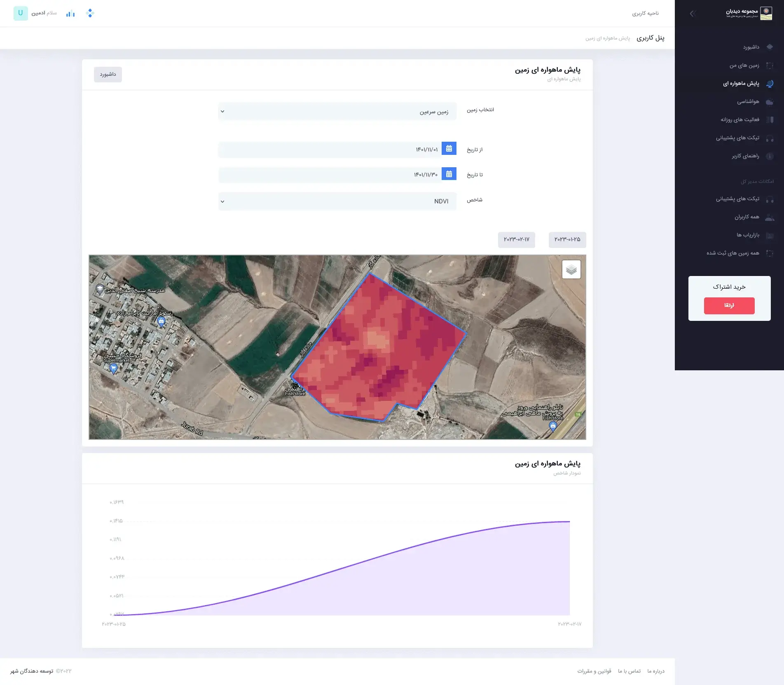The height and width of the screenshot is (685, 784).
Task: Open 'زمین های من' in the sidebar
Action: (x=744, y=65)
